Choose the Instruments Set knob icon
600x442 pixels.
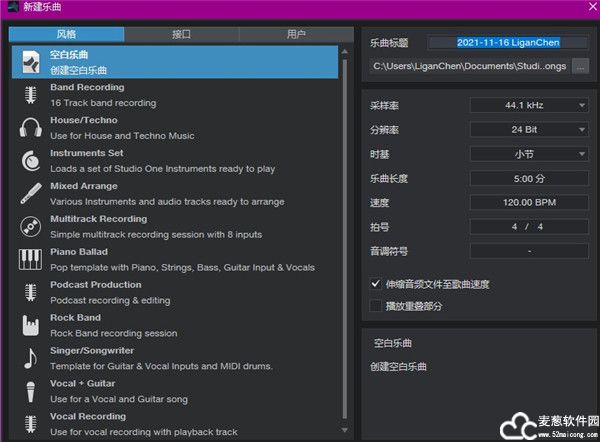30,161
